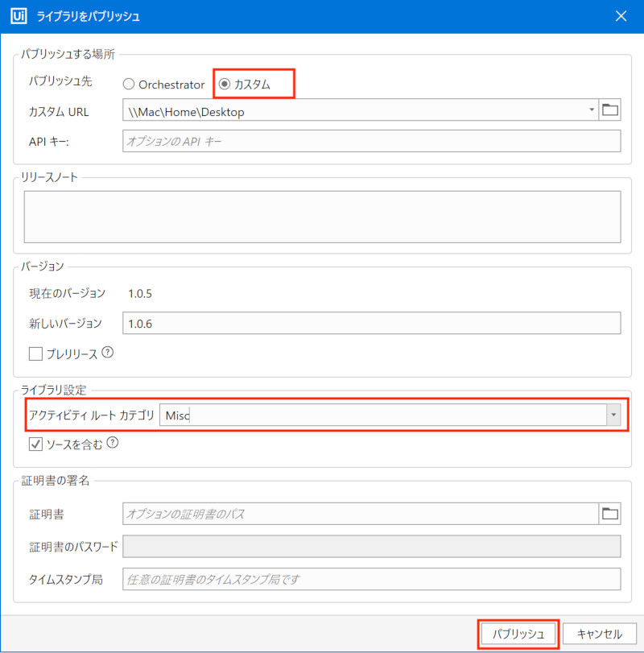This screenshot has width=644, height=653.
Task: Select the Orchestrator radio button
Action: coord(129,84)
